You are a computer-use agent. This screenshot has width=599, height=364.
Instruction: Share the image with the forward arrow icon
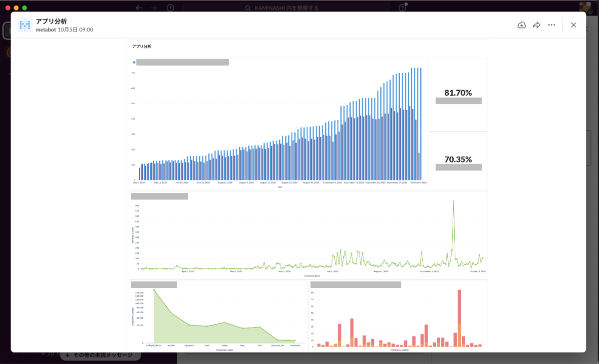tap(537, 25)
